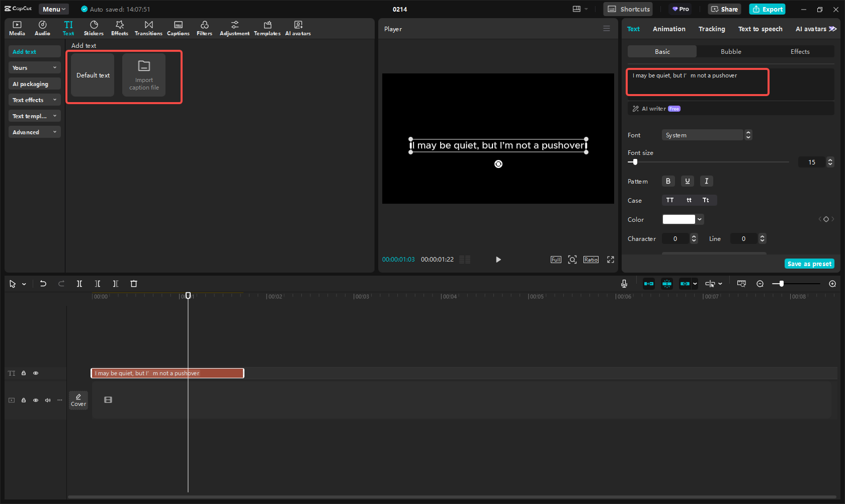
Task: Click the player crop-focus frame icon
Action: [x=572, y=260]
